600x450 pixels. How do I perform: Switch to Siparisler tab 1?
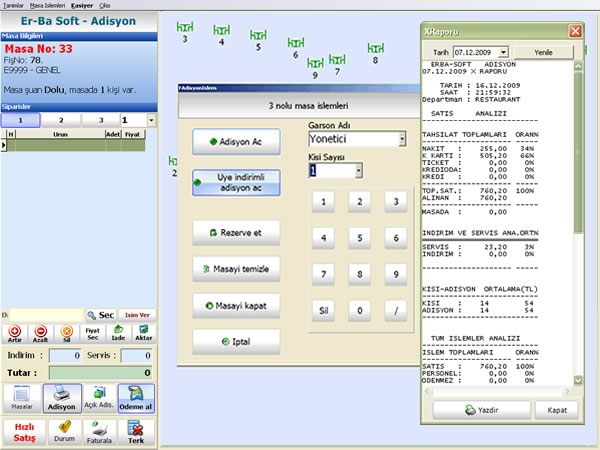[x=21, y=120]
